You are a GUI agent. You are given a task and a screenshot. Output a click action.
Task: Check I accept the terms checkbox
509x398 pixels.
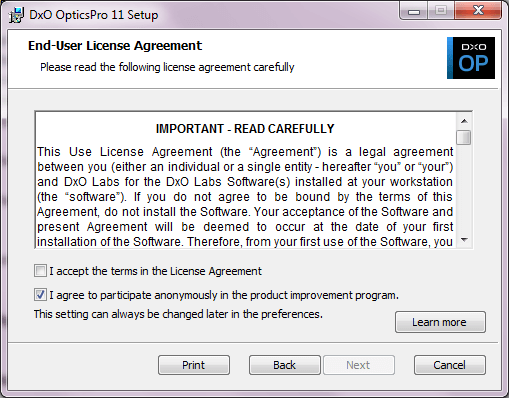tap(40, 271)
